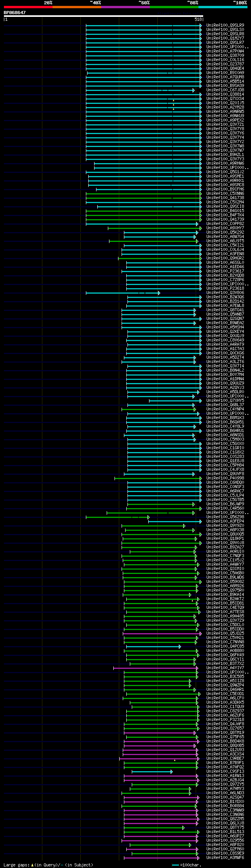The image size is (251, 868).
Task: Open hit UniRef100_A7P0W4
Action: [x=225, y=51]
